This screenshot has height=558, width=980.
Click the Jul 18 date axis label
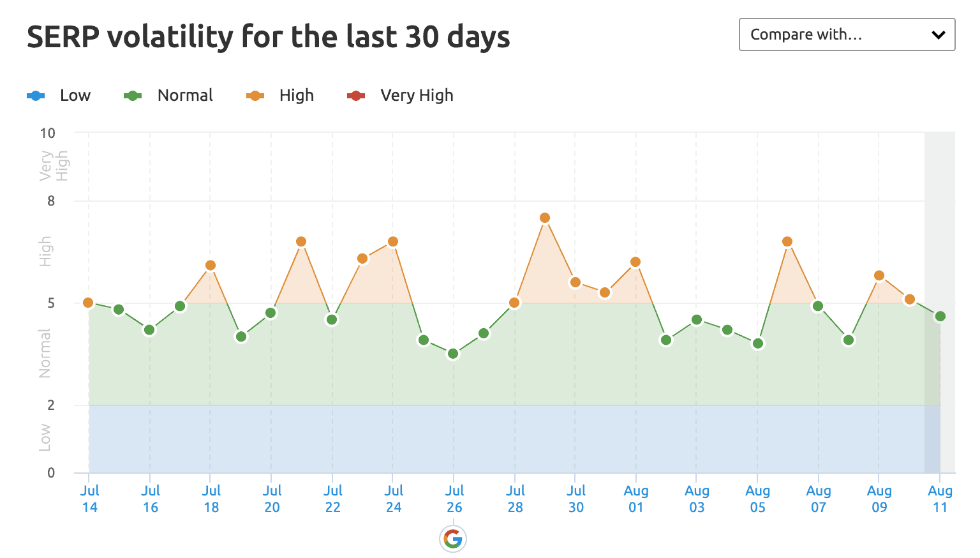click(211, 499)
